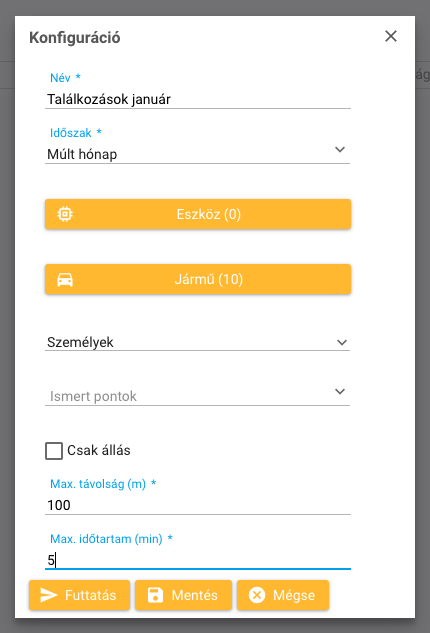Expand the Időszak dropdown arrow
Viewport: 430px width, 633px height.
(x=340, y=150)
